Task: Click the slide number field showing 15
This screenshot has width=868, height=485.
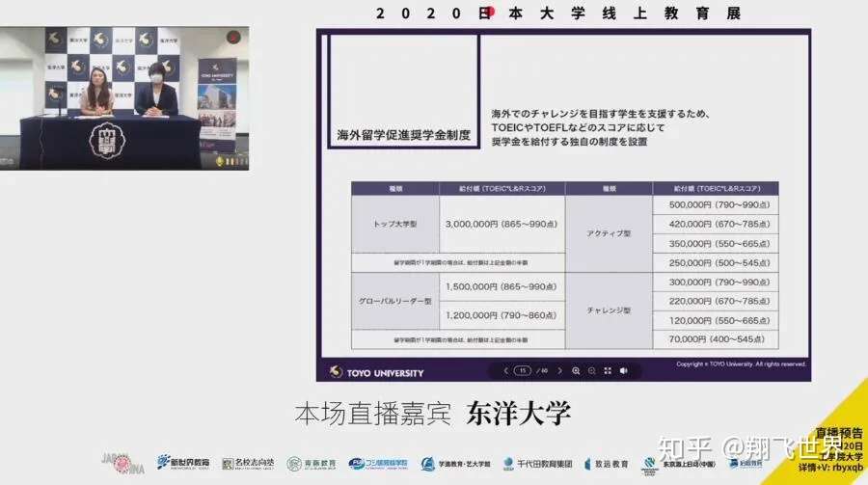Action: [523, 371]
